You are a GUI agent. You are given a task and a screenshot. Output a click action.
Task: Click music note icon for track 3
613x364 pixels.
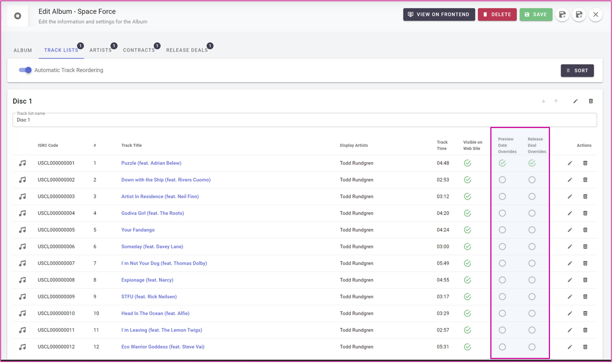[x=22, y=196]
